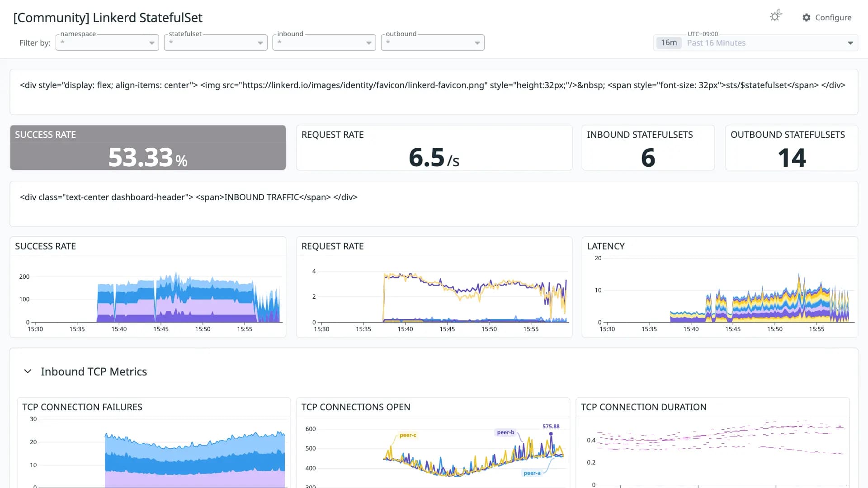Image resolution: width=868 pixels, height=488 pixels.
Task: Select the 53.33% success rate value
Action: pyautogui.click(x=148, y=158)
